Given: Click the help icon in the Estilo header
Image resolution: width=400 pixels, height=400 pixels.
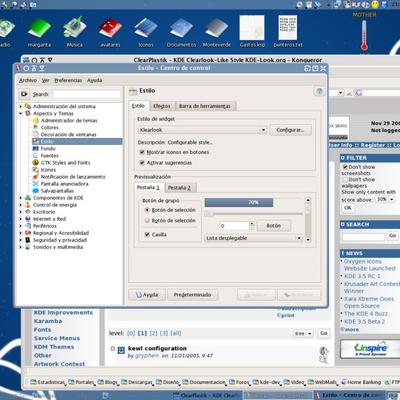Looking at the screenshot, I should pyautogui.click(x=319, y=91).
